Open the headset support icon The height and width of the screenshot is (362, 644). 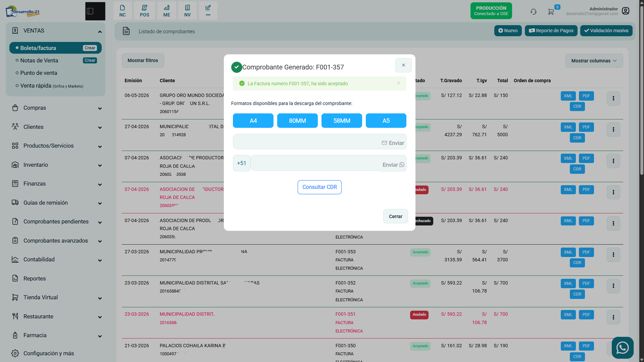click(533, 12)
